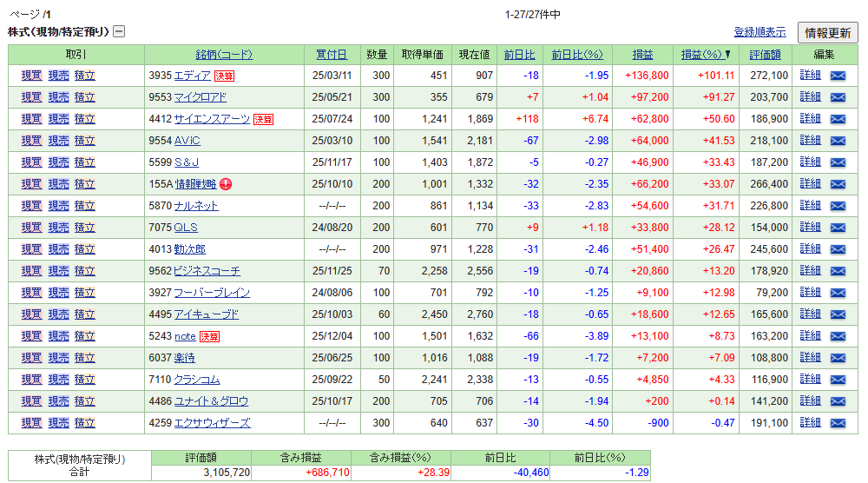Open the ビジネスコーチ stock name link
The height and width of the screenshot is (483, 868).
207,272
